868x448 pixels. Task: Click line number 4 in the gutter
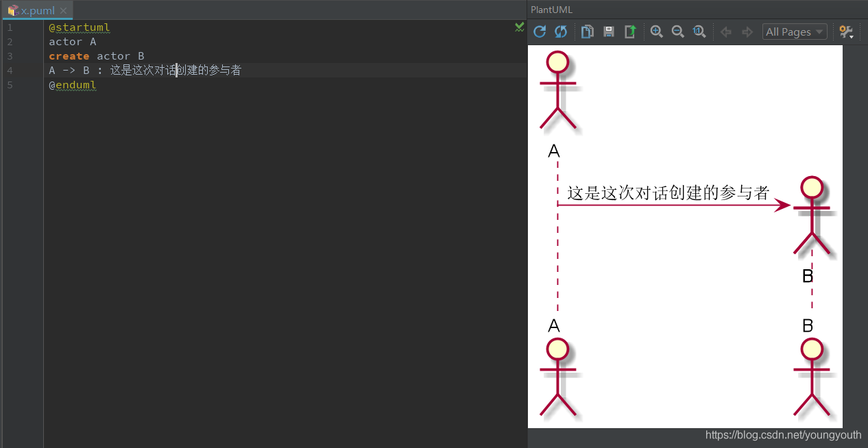(10, 70)
